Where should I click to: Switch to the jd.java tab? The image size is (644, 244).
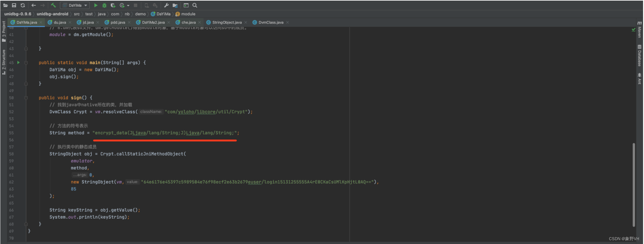click(88, 22)
